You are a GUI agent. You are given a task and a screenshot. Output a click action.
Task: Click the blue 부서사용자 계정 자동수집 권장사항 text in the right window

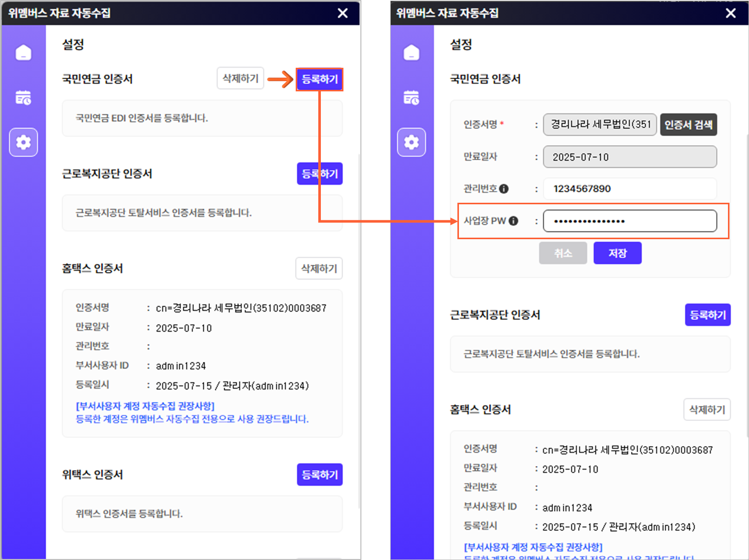(x=533, y=547)
